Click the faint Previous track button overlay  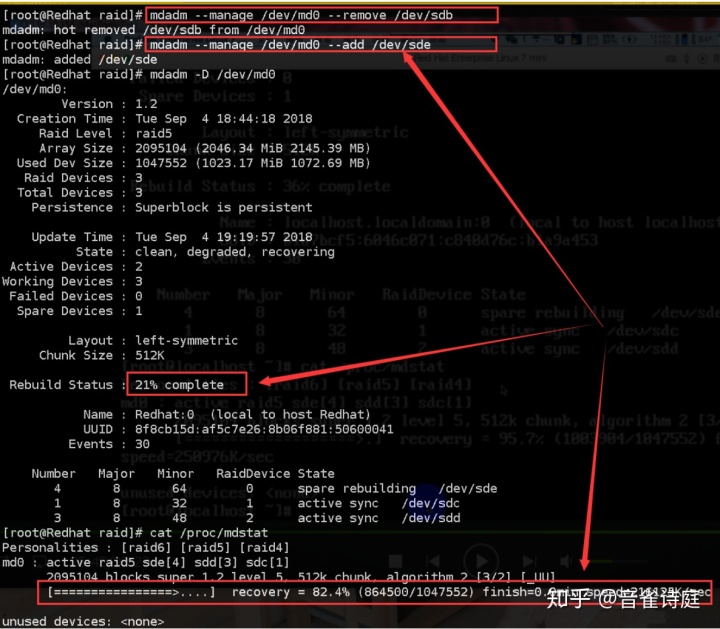point(433,561)
